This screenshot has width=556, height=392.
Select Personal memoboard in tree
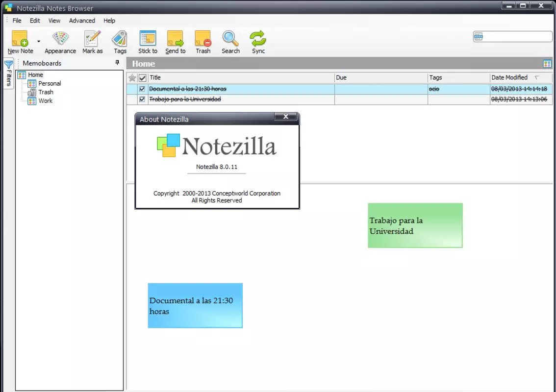click(50, 83)
